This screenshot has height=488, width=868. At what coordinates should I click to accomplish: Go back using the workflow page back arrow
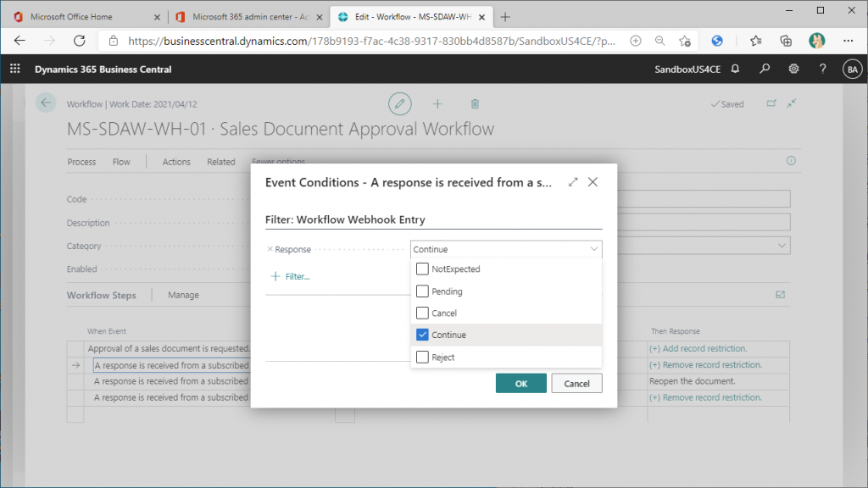[46, 103]
